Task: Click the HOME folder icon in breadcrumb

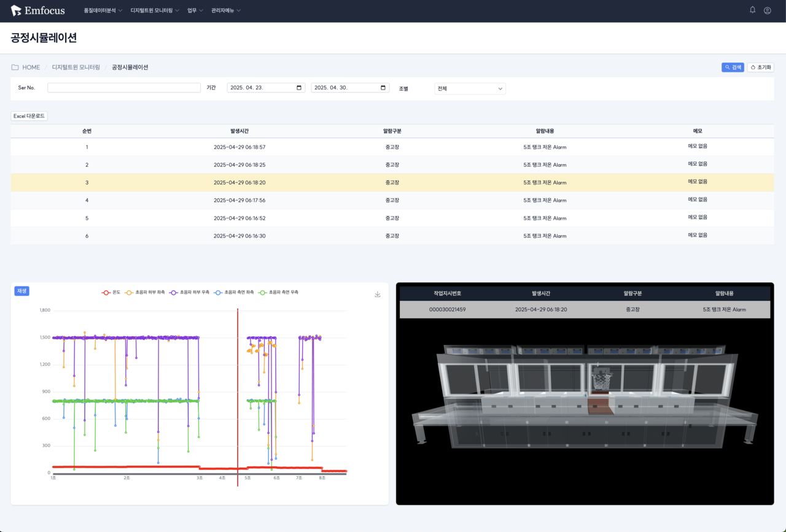Action: (x=15, y=67)
